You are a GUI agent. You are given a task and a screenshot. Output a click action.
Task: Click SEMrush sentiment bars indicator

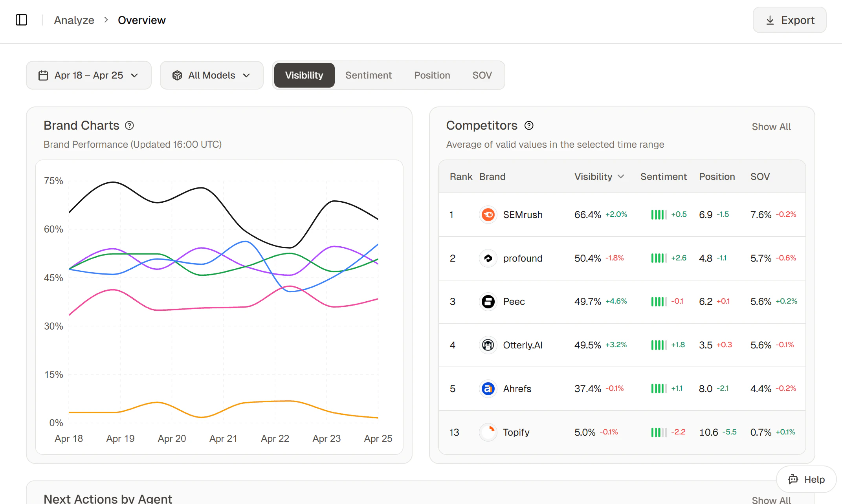tap(659, 214)
